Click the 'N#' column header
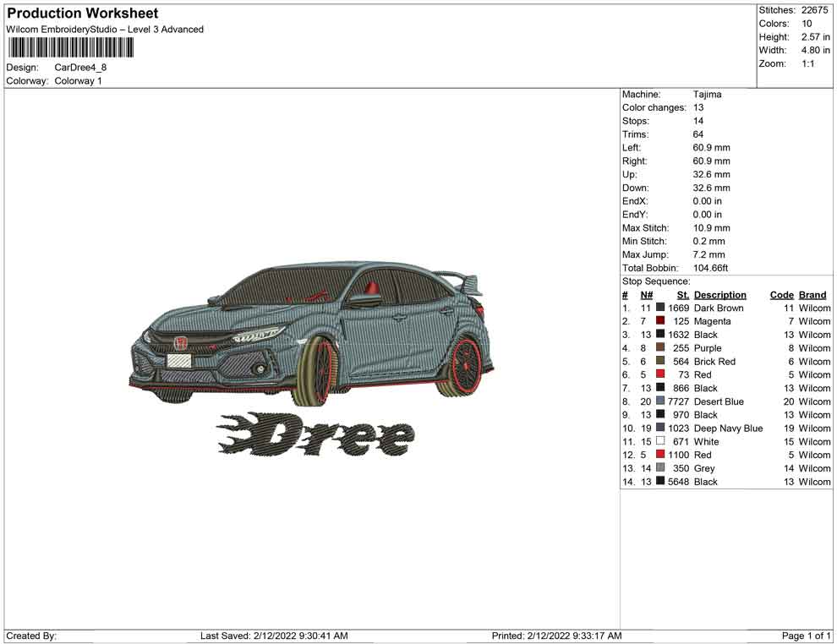Screen dimensions: 837x644 [647, 294]
